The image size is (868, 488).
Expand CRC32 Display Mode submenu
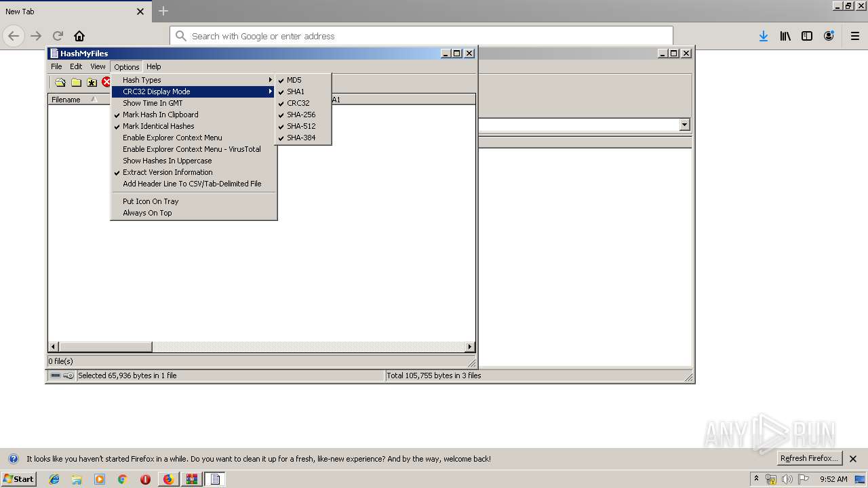point(194,91)
